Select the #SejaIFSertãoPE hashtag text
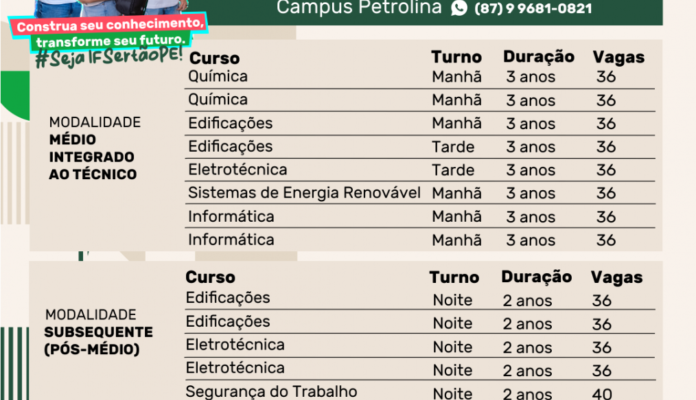The height and width of the screenshot is (400, 696). click(109, 57)
